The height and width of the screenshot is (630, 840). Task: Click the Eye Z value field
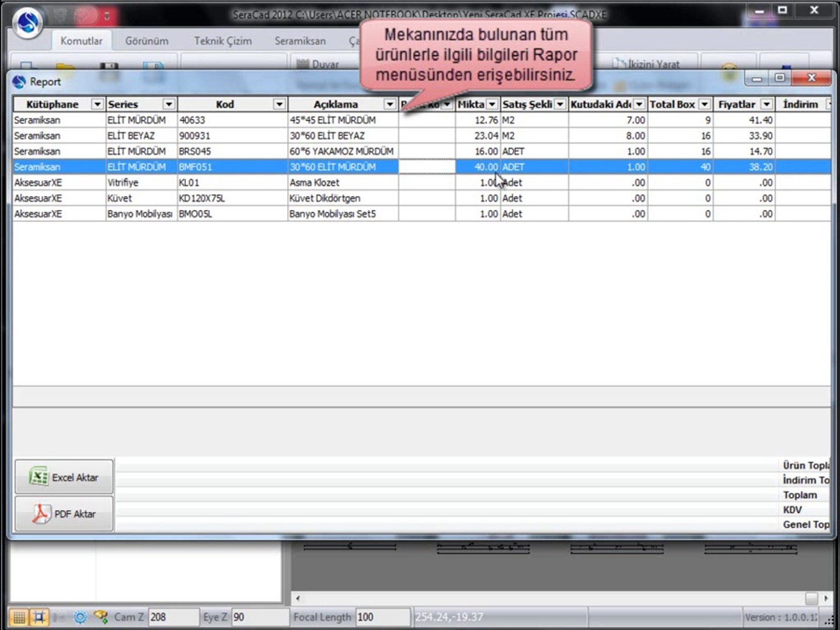coord(260,617)
